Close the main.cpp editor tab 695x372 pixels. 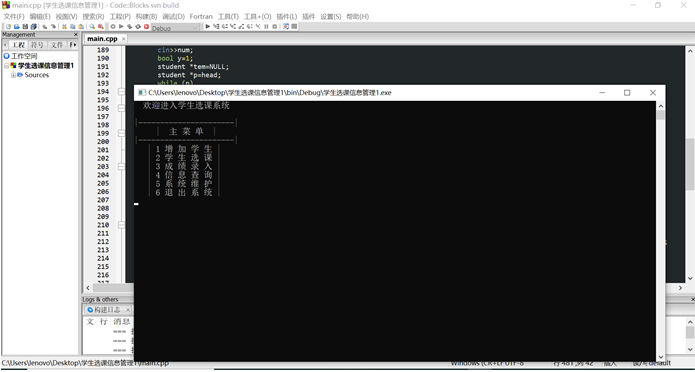[124, 39]
